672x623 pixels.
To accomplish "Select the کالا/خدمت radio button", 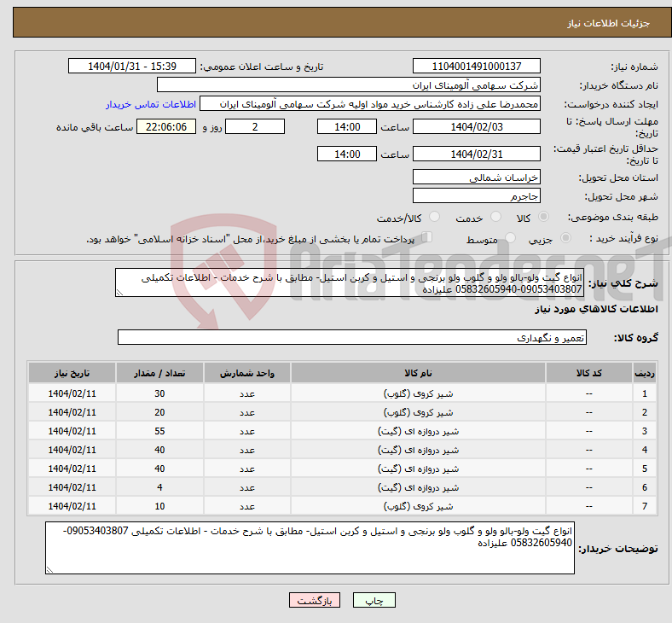I will tap(435, 217).
